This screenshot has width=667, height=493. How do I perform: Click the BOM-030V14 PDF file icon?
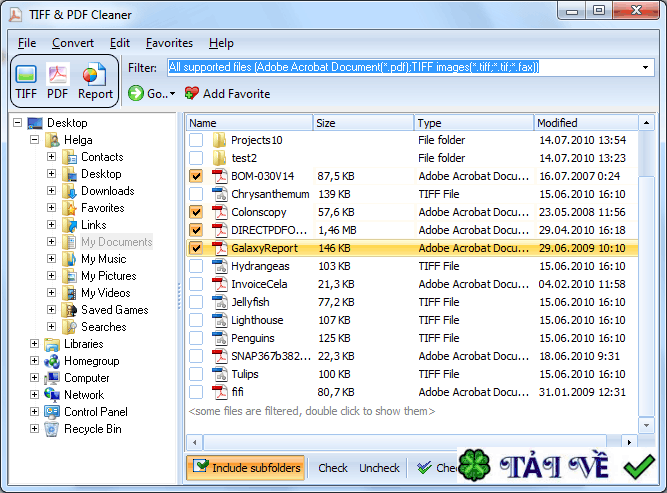tap(219, 176)
